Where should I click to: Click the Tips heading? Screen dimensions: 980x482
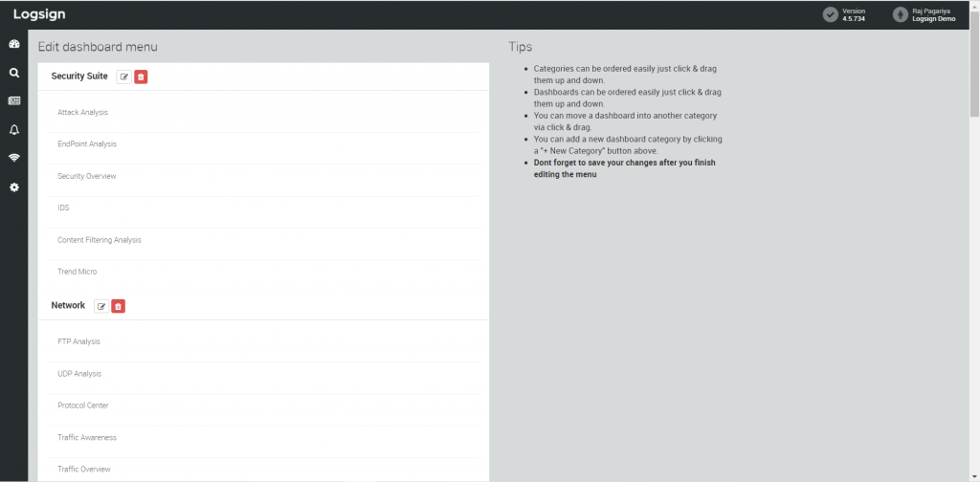[x=520, y=47]
